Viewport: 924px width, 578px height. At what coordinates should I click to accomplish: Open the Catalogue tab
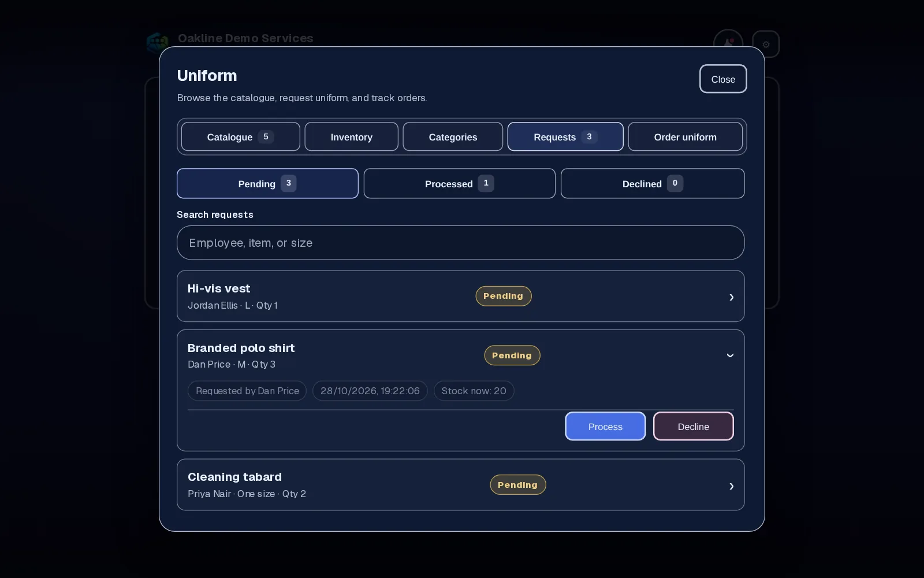coord(240,137)
